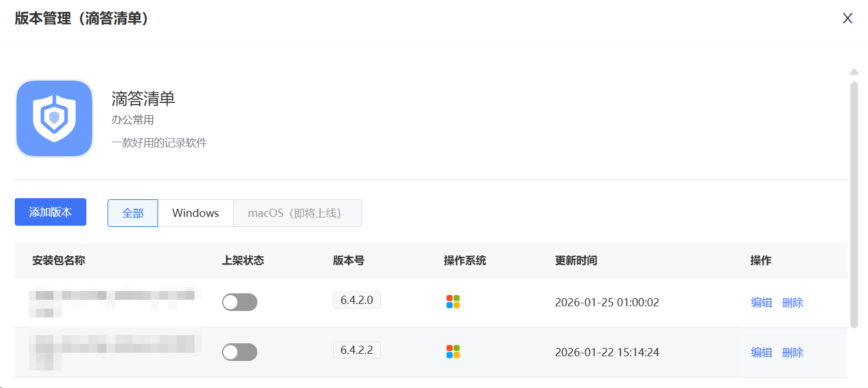Click the 2026-01-25 01:00:02 timestamp
The image size is (868, 388).
607,303
